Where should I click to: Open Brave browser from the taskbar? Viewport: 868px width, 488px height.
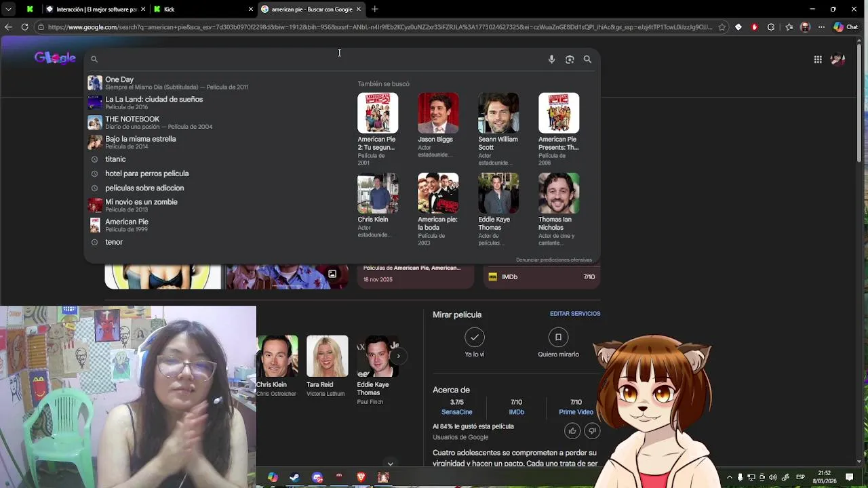361,477
